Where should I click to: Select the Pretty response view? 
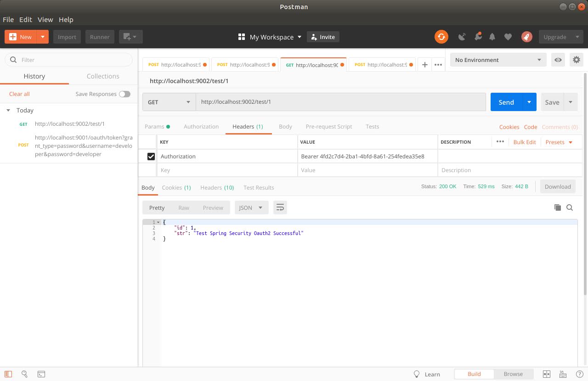pos(157,207)
